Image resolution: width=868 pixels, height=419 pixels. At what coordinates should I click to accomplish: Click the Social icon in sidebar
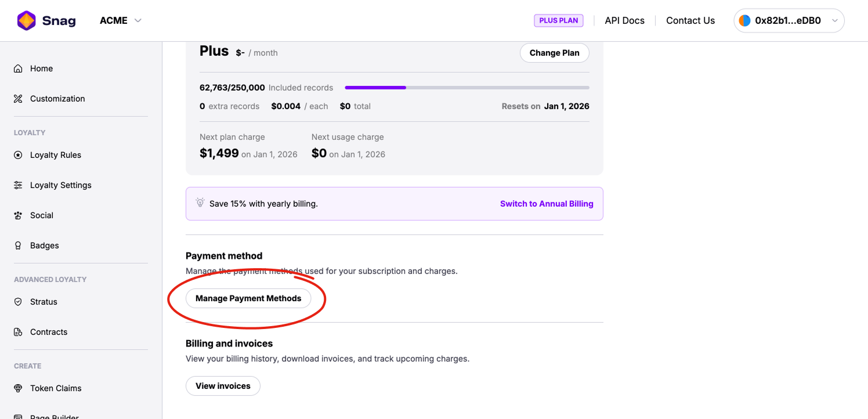(x=18, y=215)
